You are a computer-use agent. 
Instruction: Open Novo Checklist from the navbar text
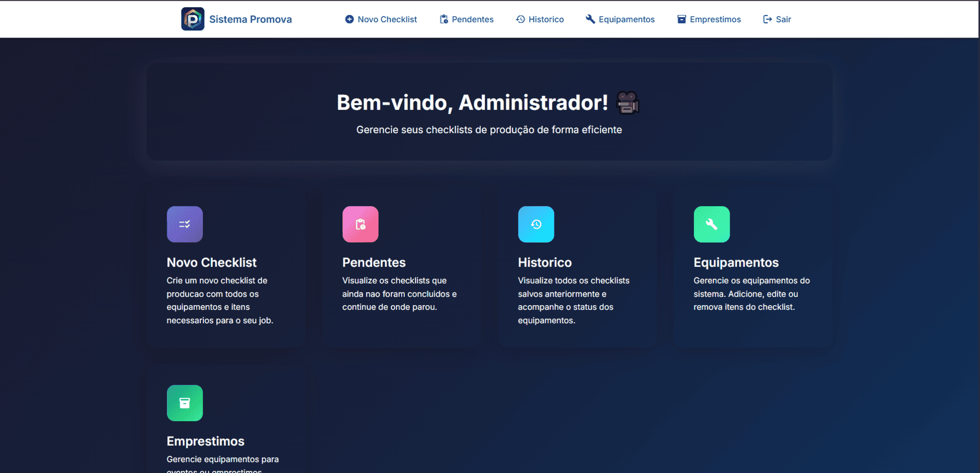tap(387, 19)
